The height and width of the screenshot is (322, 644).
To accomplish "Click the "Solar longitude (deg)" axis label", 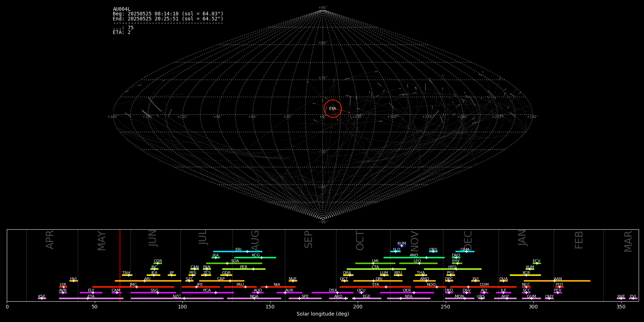I will click(323, 314).
